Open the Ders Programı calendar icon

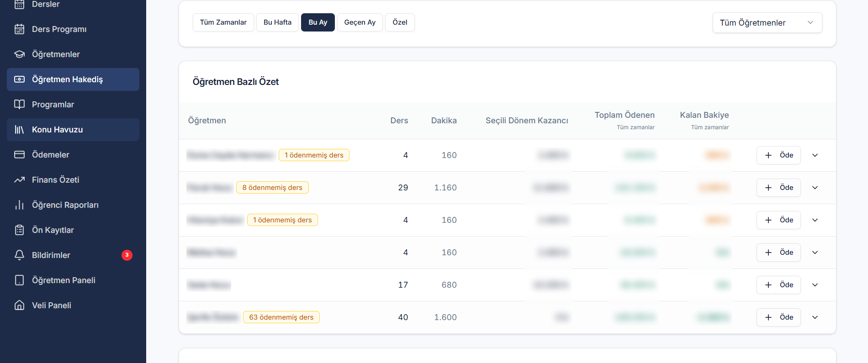point(19,29)
